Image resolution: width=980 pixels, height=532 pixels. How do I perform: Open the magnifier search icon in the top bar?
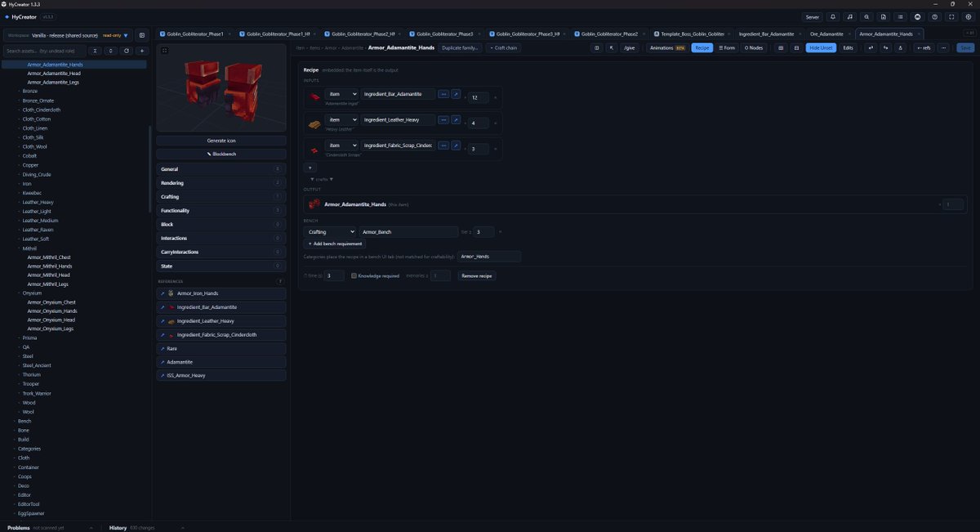click(866, 16)
